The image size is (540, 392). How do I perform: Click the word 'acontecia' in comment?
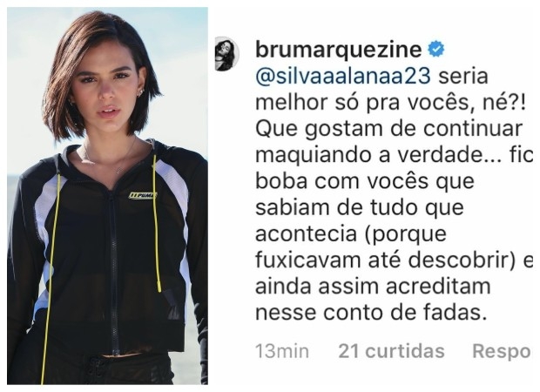click(305, 233)
